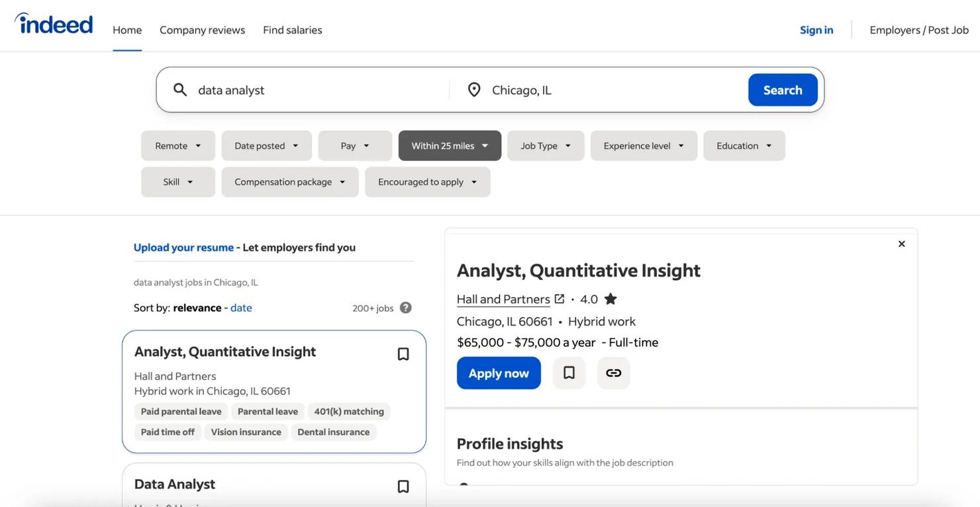This screenshot has height=507, width=980.
Task: Go to the Home tab
Action: click(127, 30)
